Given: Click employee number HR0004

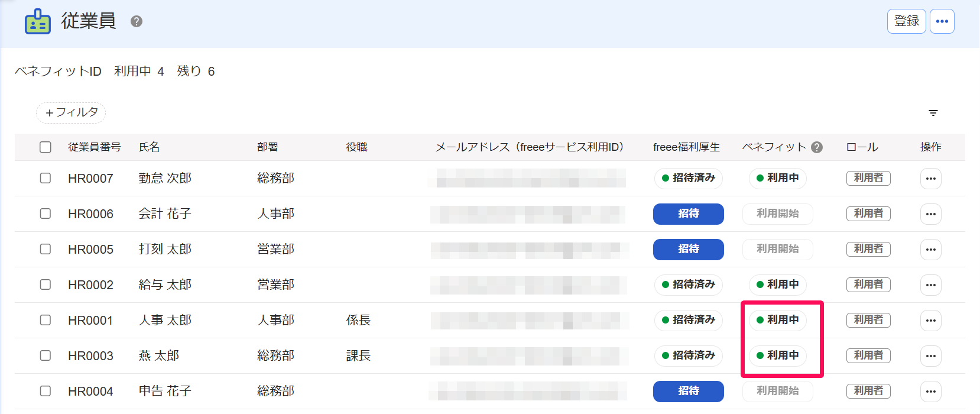Looking at the screenshot, I should point(90,391).
